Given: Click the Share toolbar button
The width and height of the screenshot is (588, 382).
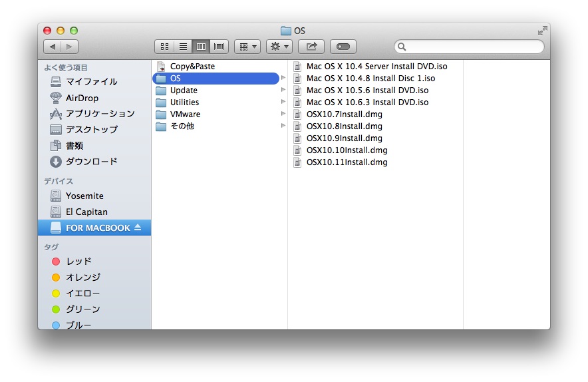Looking at the screenshot, I should click(x=311, y=47).
